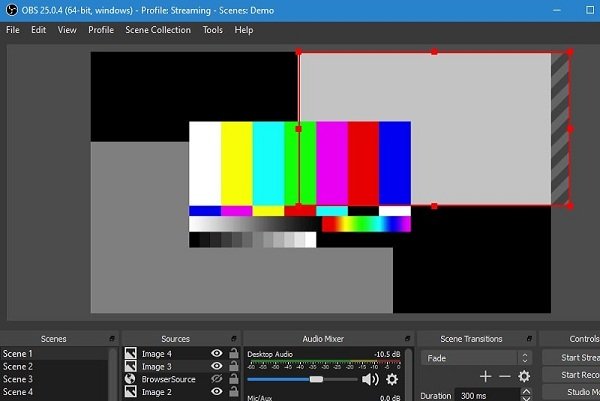Select the Image 2 source row label
The width and height of the screenshot is (600, 401).
156,392
